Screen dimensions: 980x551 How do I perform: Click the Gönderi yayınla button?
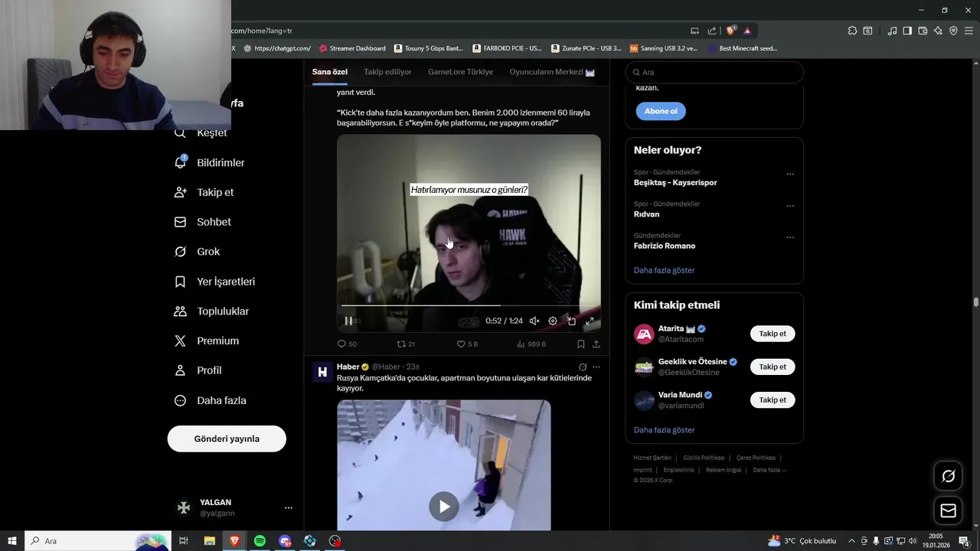coord(227,439)
